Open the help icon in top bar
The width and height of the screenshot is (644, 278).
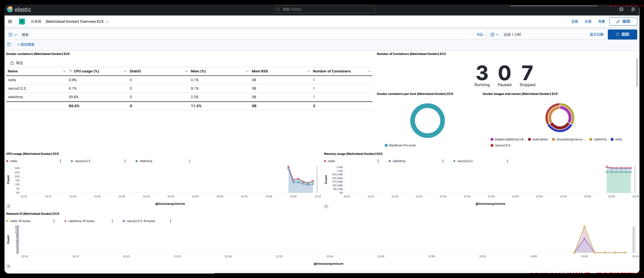coord(621,9)
